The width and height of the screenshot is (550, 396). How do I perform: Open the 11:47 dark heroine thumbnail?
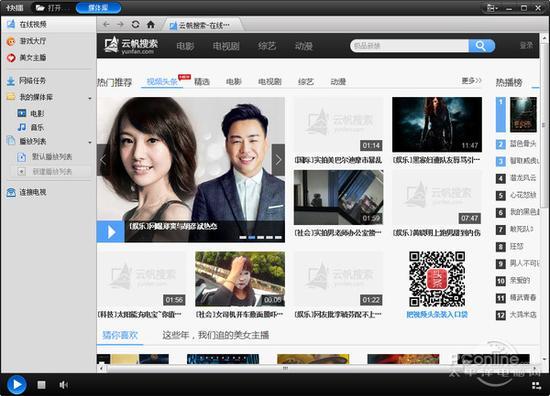point(437,125)
